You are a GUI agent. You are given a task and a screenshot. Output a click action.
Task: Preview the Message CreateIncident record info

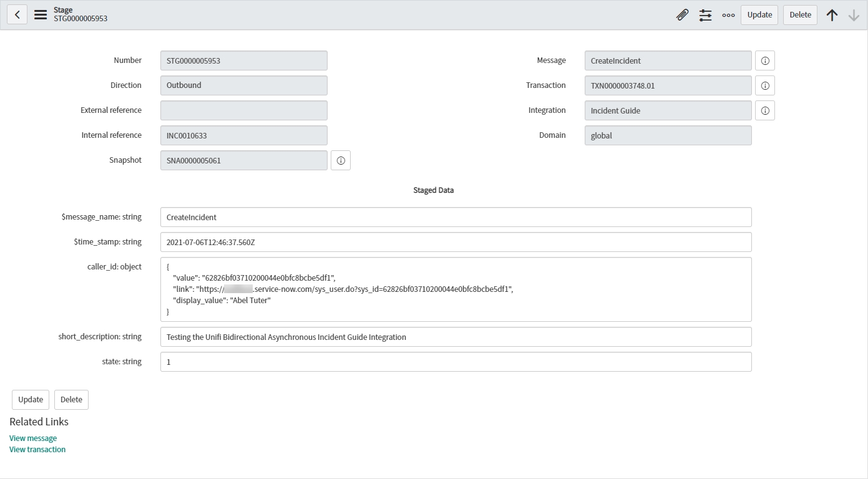[765, 60]
